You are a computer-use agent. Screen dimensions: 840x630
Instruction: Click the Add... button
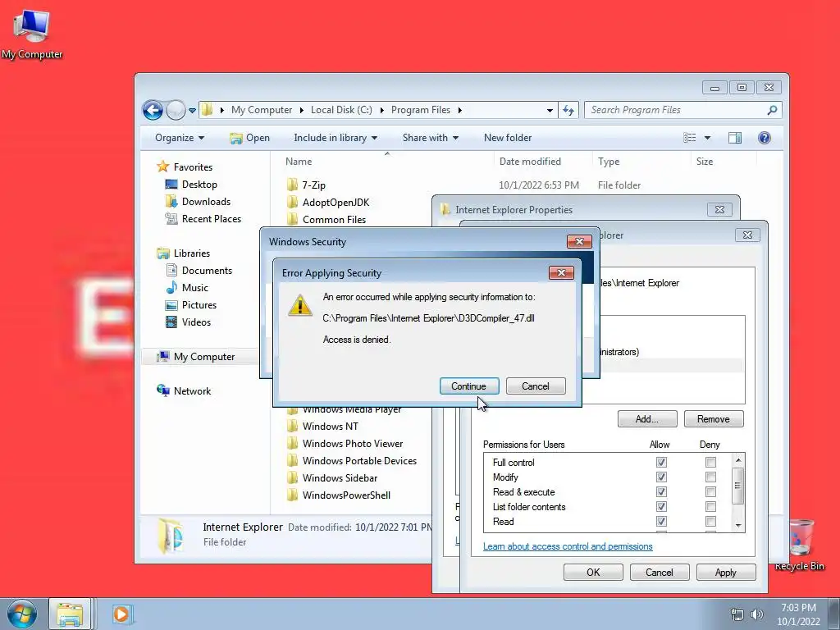pyautogui.click(x=647, y=419)
